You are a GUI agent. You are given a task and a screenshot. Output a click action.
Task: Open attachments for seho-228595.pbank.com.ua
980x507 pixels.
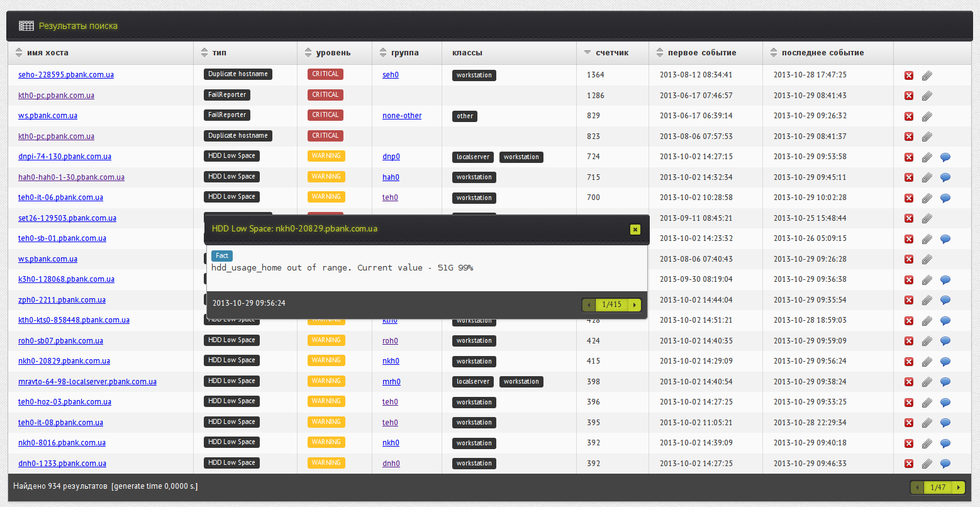927,75
